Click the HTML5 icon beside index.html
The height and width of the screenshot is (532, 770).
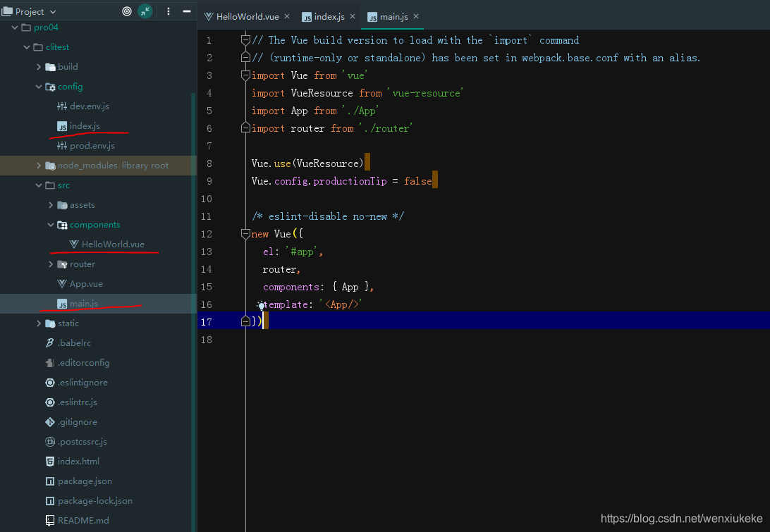click(x=49, y=462)
